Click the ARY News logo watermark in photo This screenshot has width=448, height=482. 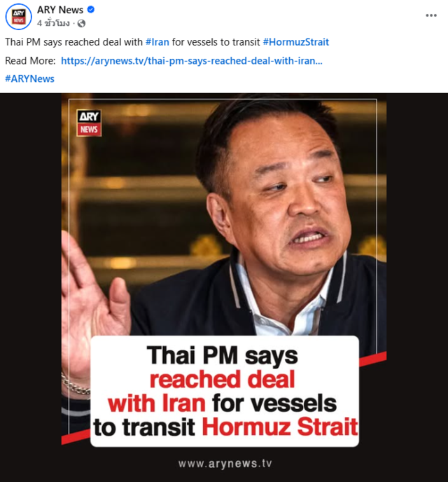pos(89,123)
